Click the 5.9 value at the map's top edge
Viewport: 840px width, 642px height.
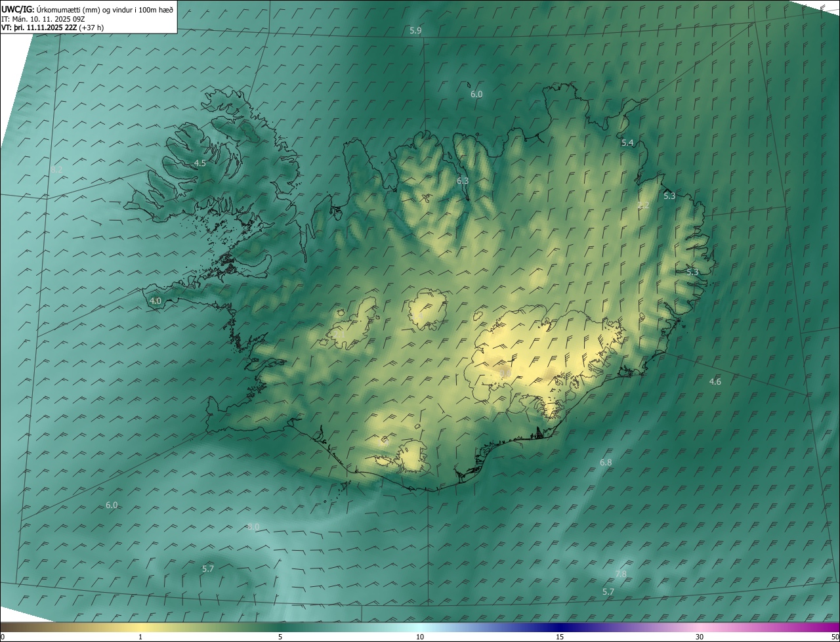[x=415, y=31]
